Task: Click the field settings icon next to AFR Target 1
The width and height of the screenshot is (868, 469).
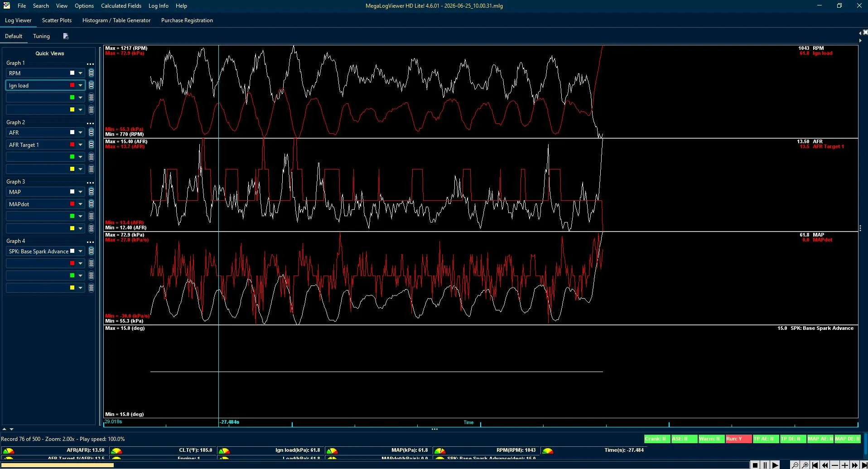Action: 91,145
